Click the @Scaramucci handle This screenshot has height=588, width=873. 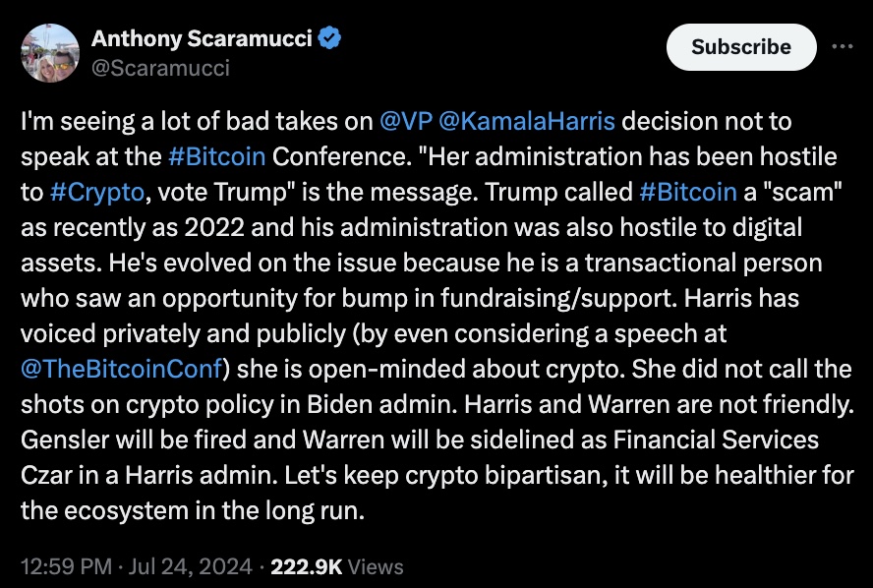pyautogui.click(x=160, y=68)
